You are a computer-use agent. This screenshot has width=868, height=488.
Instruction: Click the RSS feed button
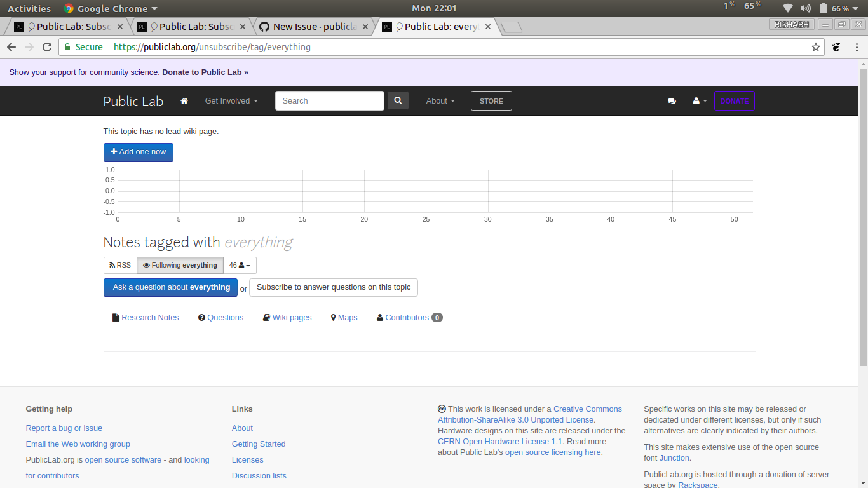(120, 266)
